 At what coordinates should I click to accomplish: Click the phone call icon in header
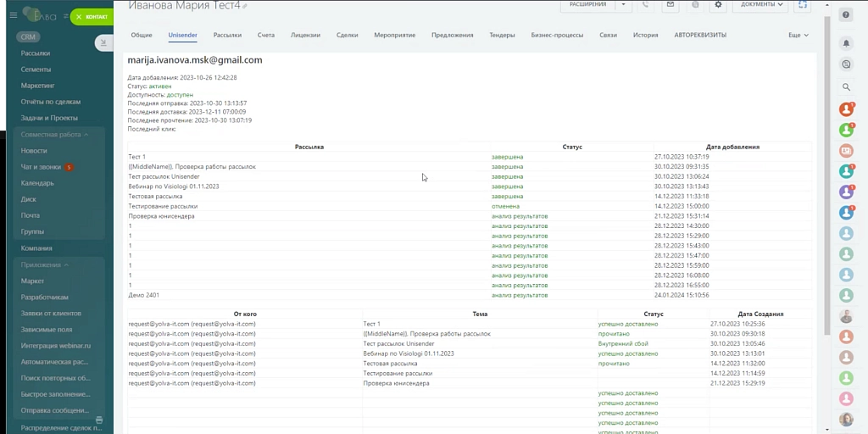tap(645, 4)
